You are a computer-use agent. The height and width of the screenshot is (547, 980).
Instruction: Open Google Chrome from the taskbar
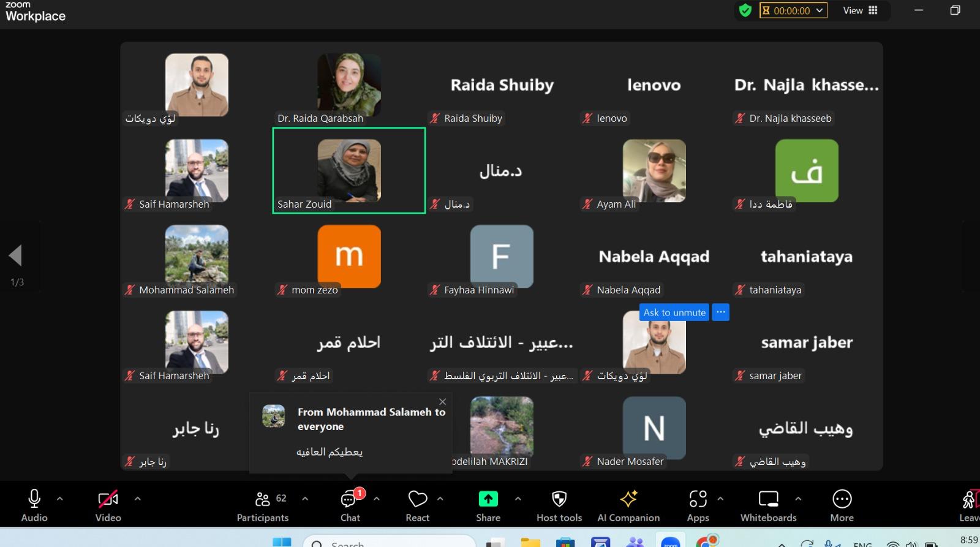(x=707, y=542)
